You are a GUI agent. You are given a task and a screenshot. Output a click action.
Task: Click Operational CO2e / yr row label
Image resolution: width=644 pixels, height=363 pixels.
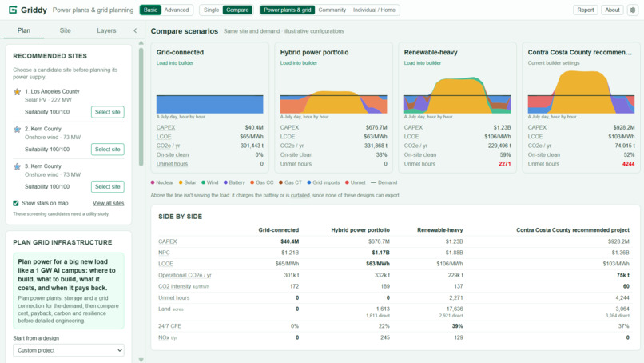point(185,275)
